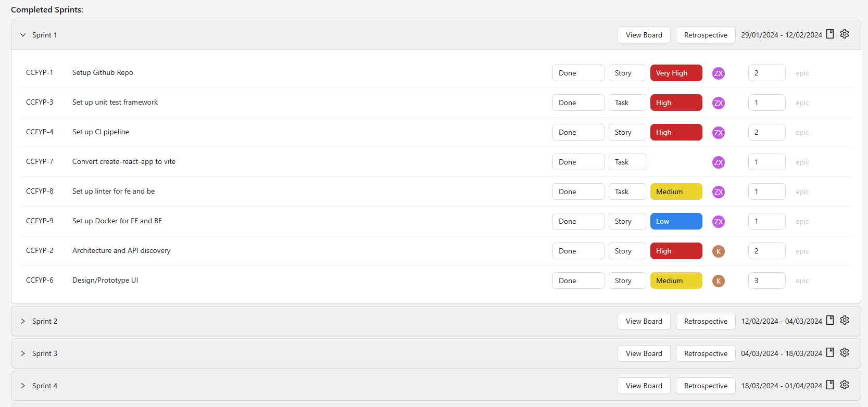
Task: Open status dropdown for CCFYP-3
Action: click(578, 103)
